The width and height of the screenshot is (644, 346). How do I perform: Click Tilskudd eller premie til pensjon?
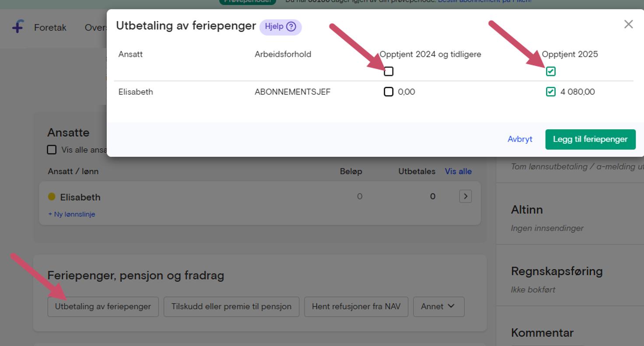(x=231, y=307)
